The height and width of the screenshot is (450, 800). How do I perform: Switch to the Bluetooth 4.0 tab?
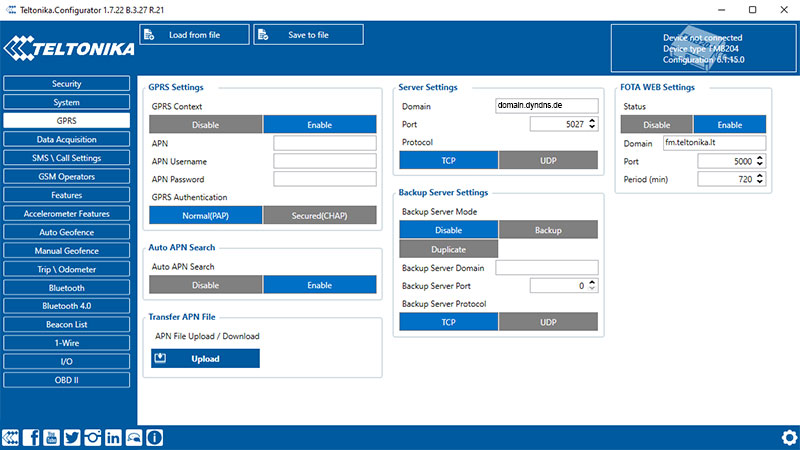[x=67, y=306]
